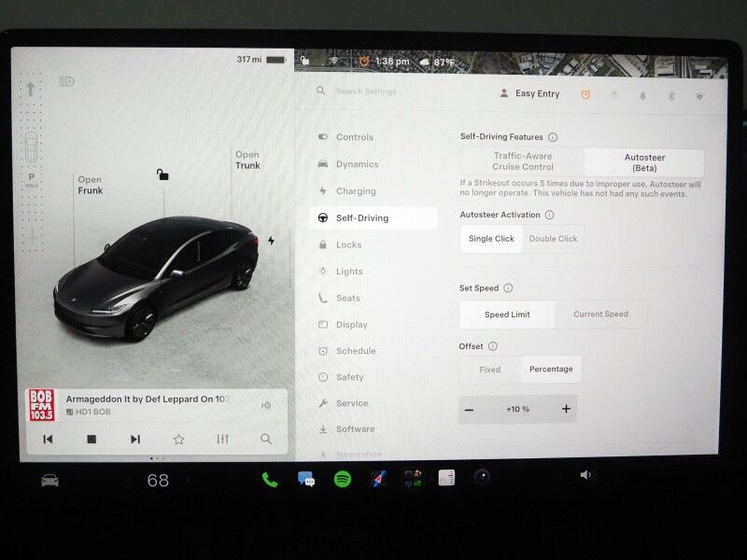
Task: Choose Double Click activation
Action: 553,239
